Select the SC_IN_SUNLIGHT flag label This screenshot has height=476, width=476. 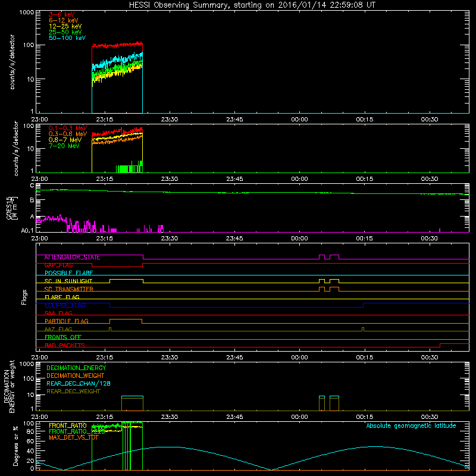(x=68, y=281)
